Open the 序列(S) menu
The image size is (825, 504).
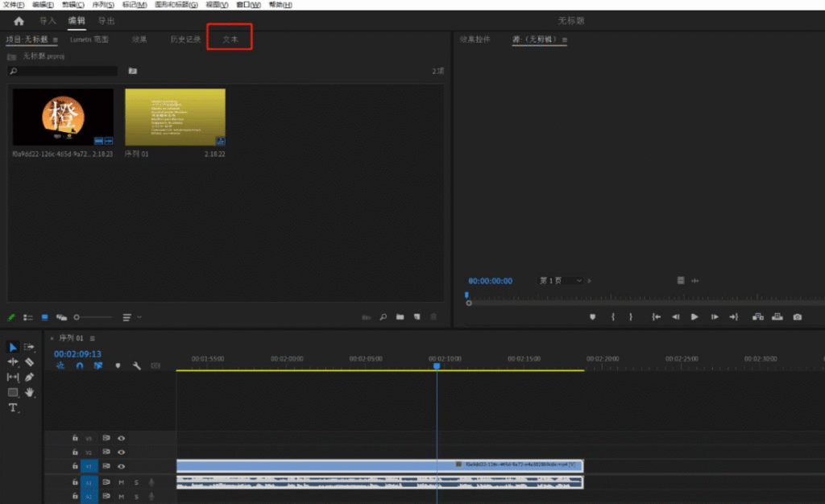pos(104,5)
